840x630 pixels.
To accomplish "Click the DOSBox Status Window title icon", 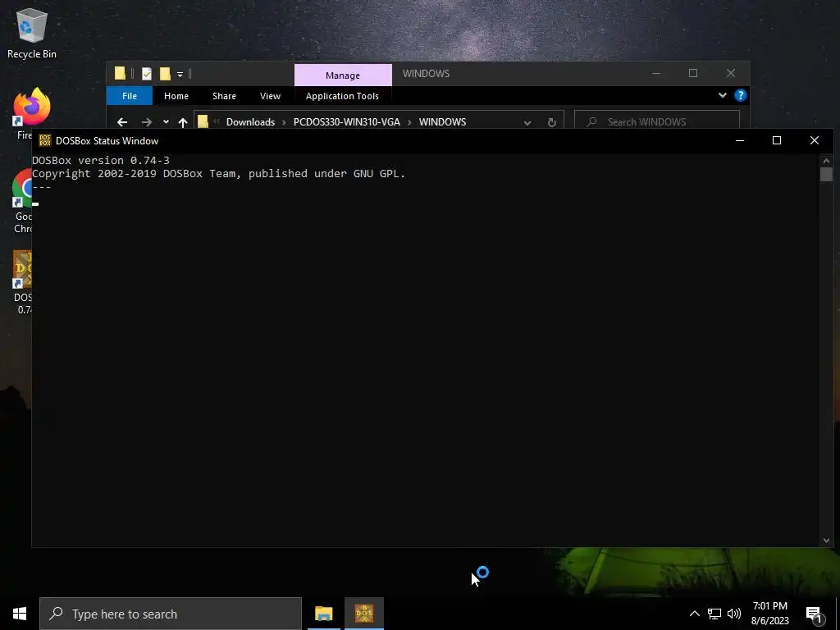I will coord(45,141).
